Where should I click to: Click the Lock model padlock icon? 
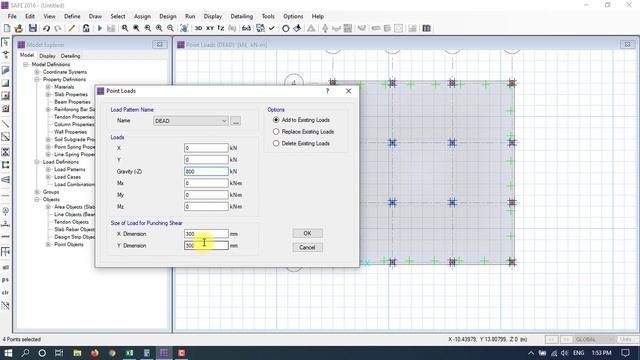pyautogui.click(x=86, y=28)
